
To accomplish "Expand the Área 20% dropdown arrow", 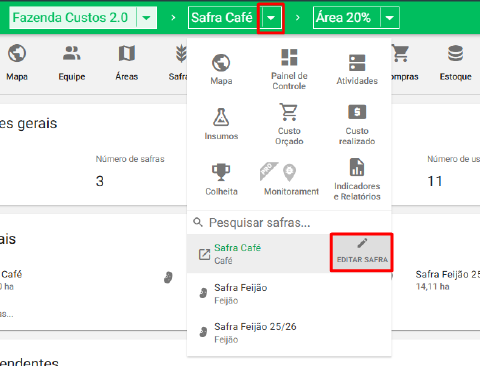I will (x=389, y=18).
